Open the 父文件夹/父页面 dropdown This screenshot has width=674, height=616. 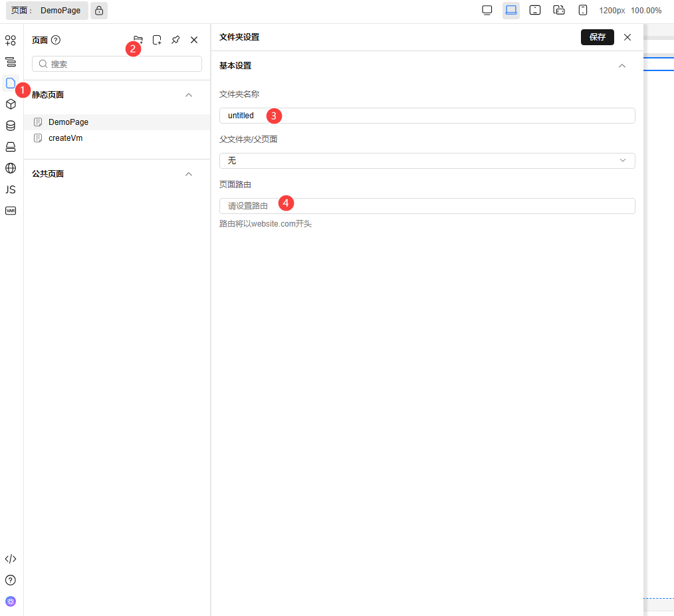point(427,161)
